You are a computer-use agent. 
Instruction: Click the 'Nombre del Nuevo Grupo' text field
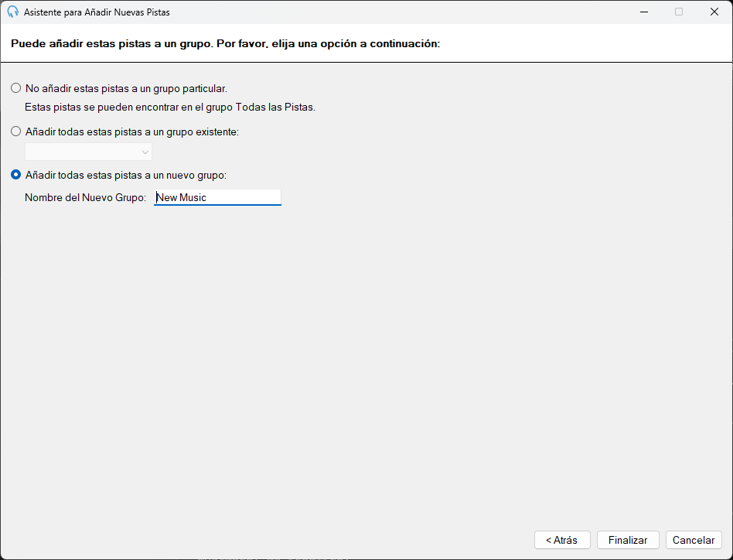click(217, 197)
